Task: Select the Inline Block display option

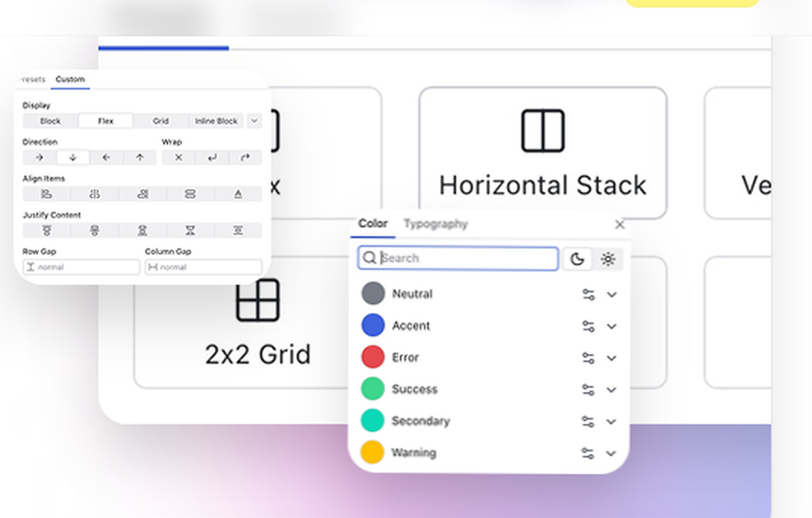Action: coord(216,121)
